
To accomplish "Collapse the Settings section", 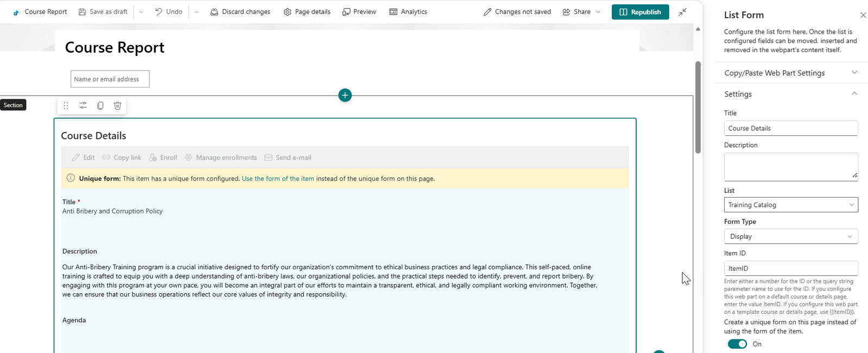I will click(791, 94).
